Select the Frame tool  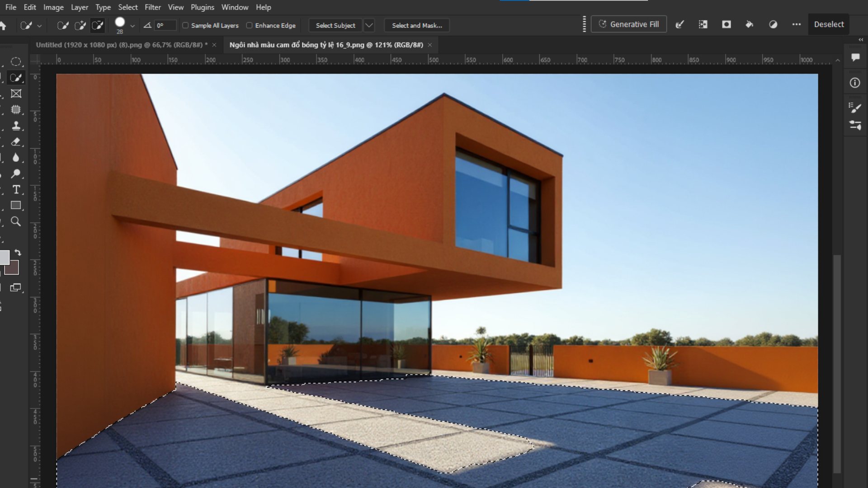[x=16, y=94]
